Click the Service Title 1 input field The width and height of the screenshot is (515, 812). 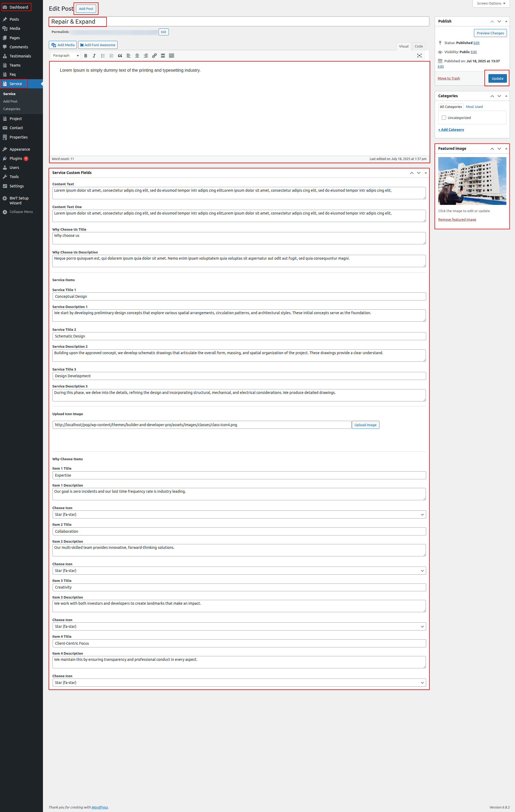pos(239,296)
